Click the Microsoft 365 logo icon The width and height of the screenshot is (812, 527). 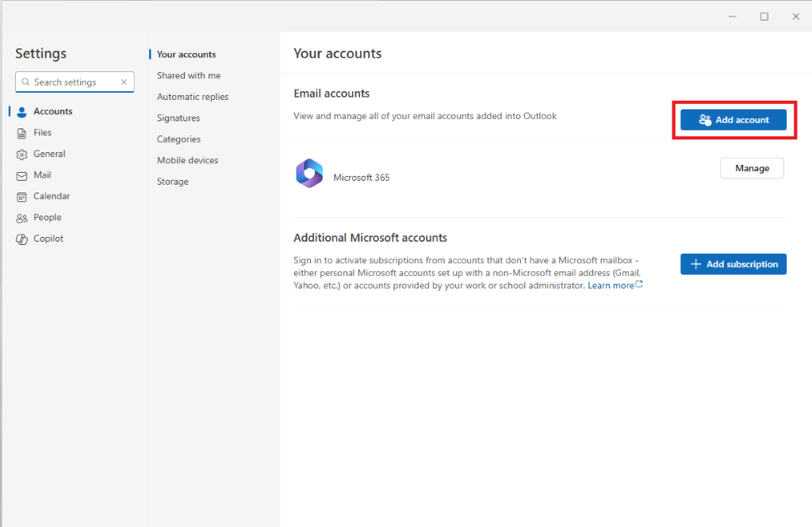click(310, 174)
